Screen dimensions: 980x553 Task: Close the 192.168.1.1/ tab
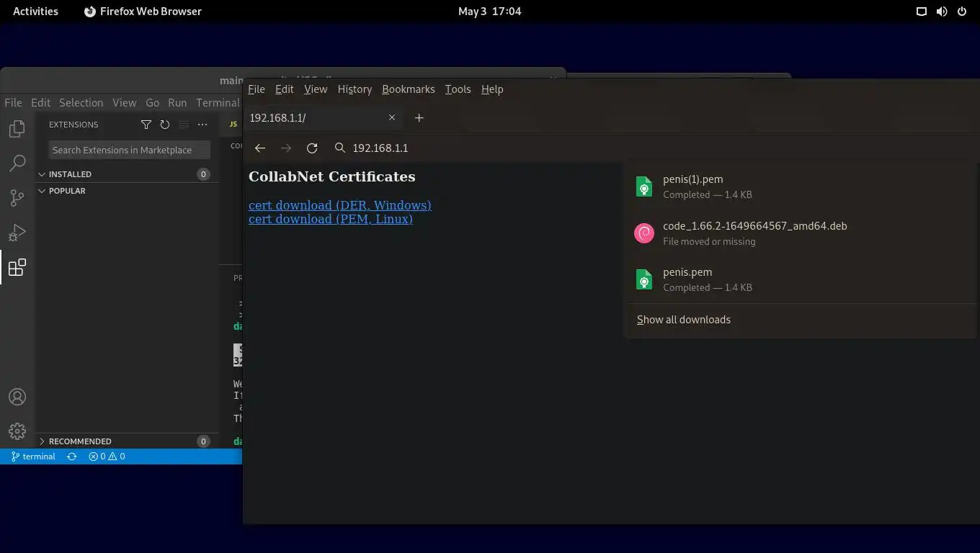point(392,117)
